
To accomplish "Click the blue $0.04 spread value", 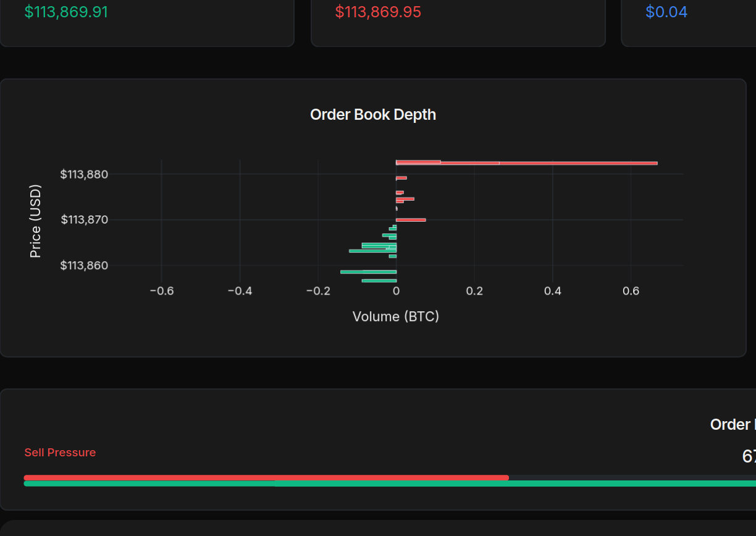I will [x=666, y=12].
